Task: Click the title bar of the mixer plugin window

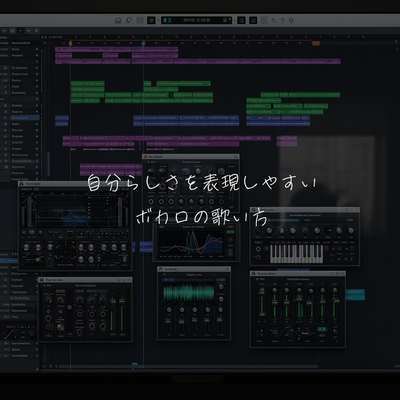Action: click(x=297, y=273)
